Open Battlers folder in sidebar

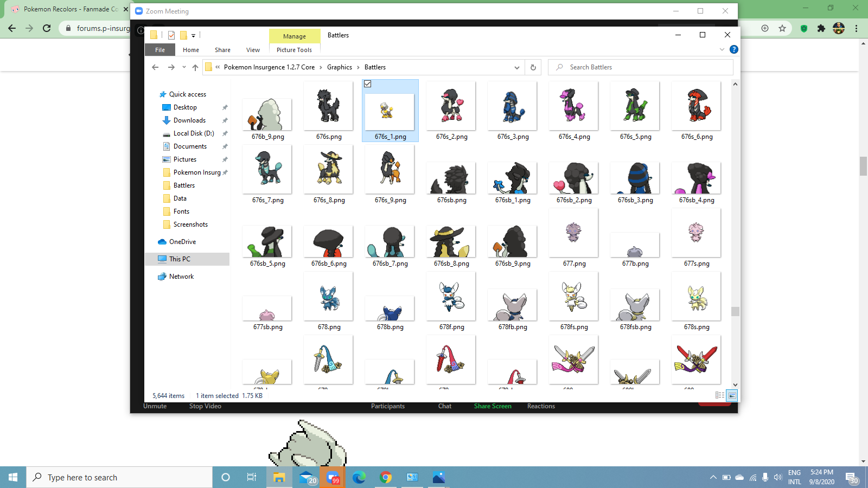coord(184,185)
